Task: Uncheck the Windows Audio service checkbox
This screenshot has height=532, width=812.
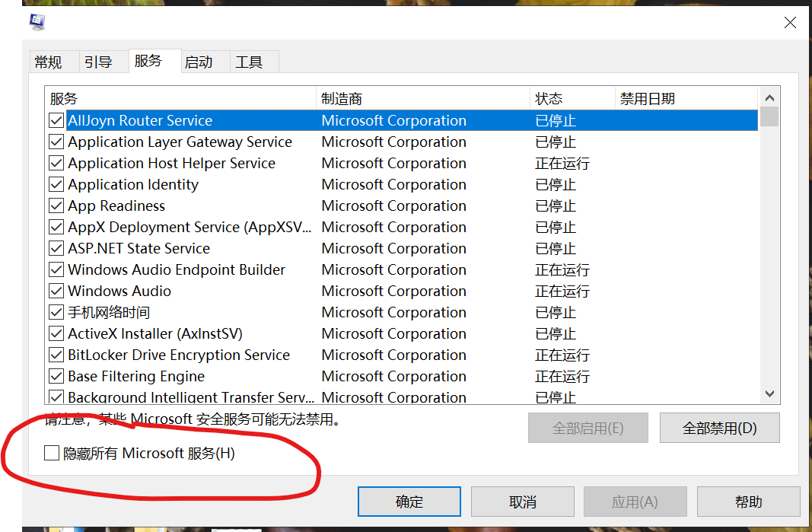Action: (56, 291)
